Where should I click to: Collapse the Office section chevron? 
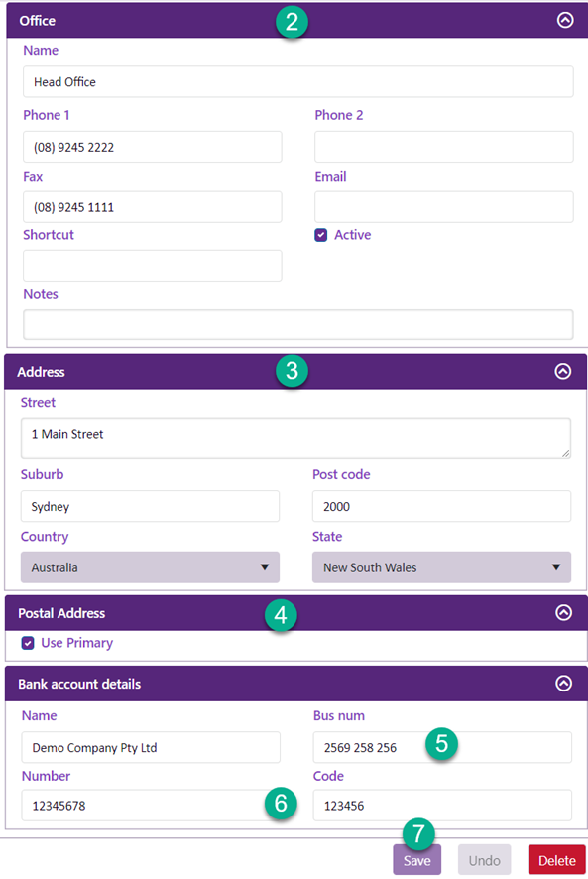[565, 20]
